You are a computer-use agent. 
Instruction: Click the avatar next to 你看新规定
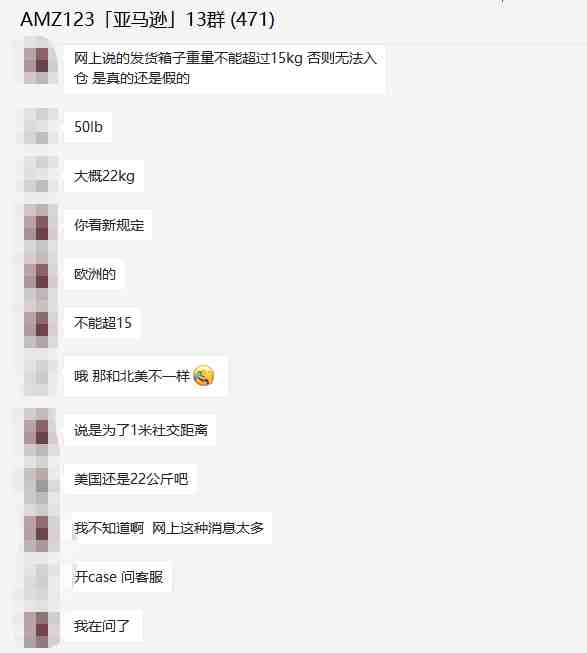point(41,224)
